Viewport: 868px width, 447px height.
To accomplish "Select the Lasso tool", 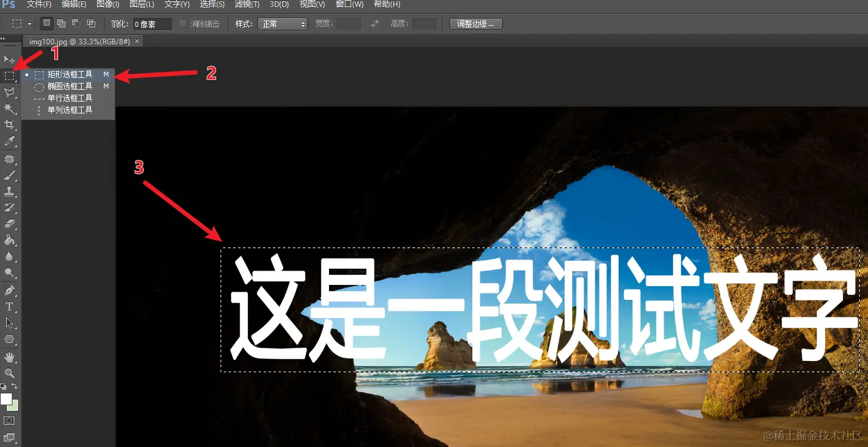I will click(x=9, y=92).
